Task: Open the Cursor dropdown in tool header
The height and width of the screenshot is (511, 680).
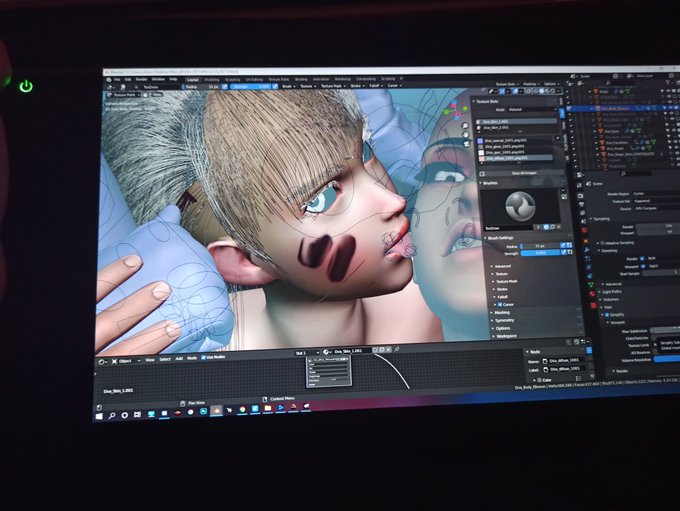Action: click(x=393, y=86)
